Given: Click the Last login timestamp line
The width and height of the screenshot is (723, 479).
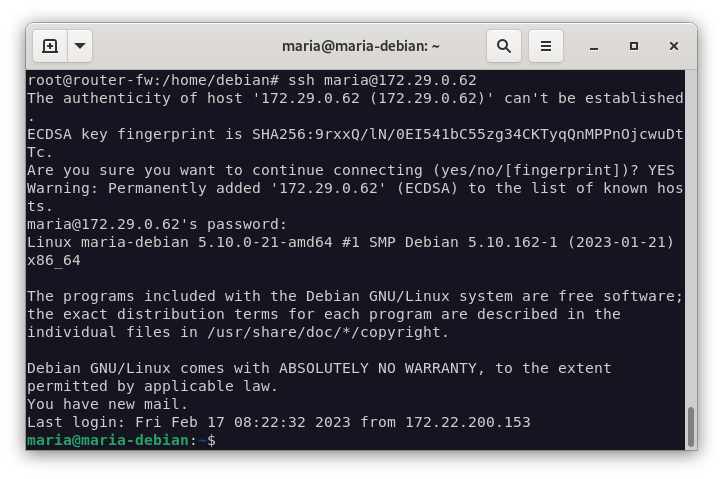Looking at the screenshot, I should (278, 422).
